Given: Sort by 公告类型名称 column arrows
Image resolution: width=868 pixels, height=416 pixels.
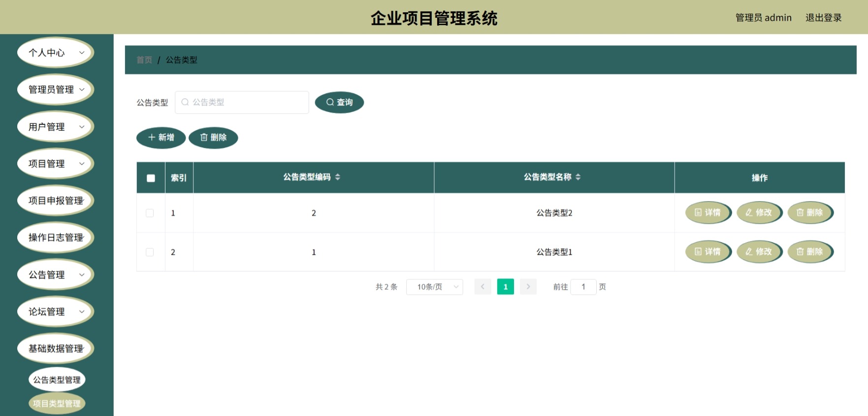Looking at the screenshot, I should click(578, 177).
